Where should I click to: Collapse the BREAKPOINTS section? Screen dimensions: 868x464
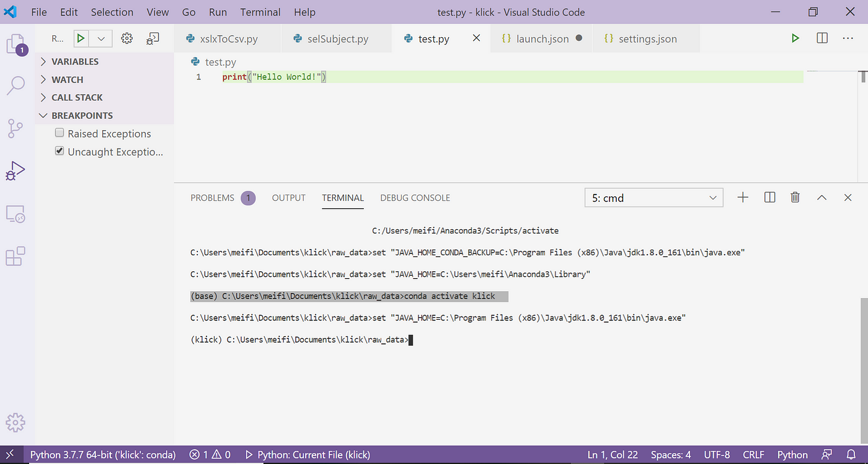[x=43, y=115]
